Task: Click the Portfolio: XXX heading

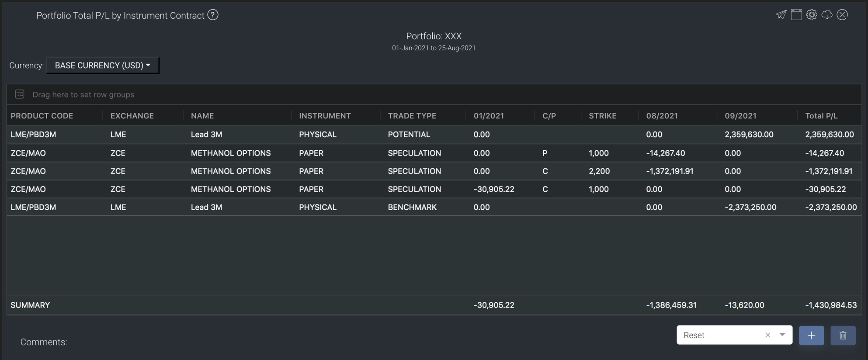Action: coord(434,36)
